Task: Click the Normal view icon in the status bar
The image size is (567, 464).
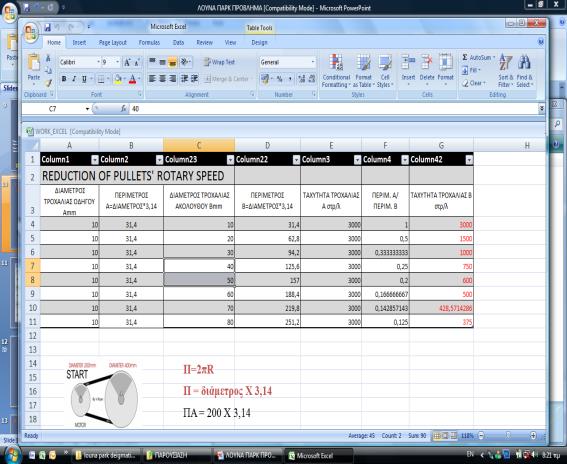Action: [x=437, y=436]
